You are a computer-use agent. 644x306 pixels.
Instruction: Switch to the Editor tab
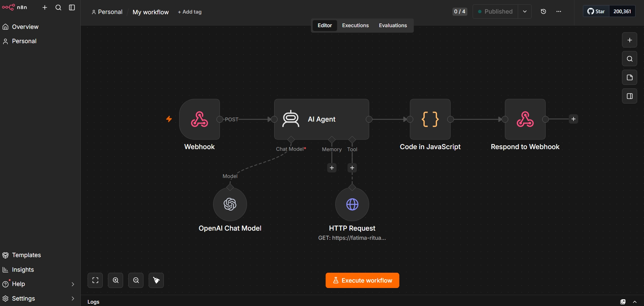click(325, 25)
